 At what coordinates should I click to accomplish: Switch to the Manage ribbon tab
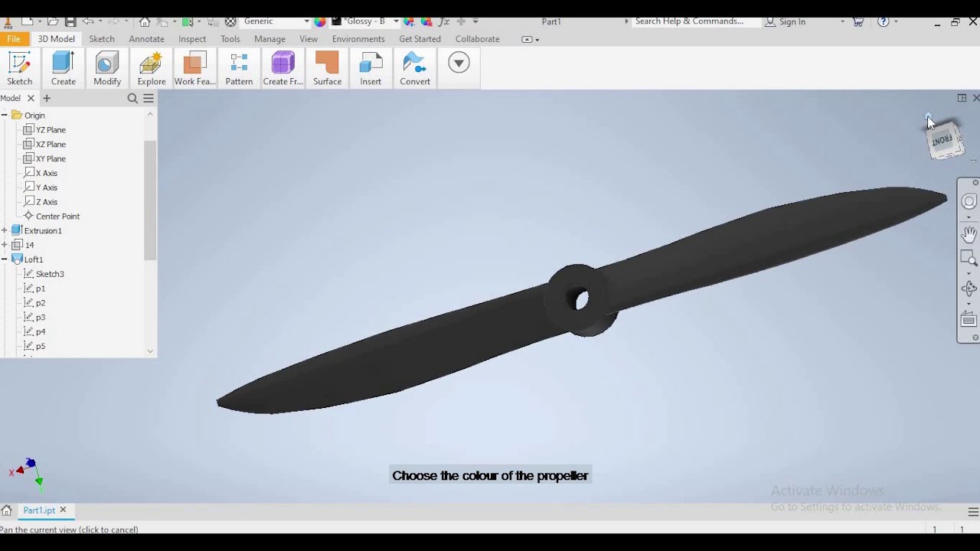tap(269, 39)
